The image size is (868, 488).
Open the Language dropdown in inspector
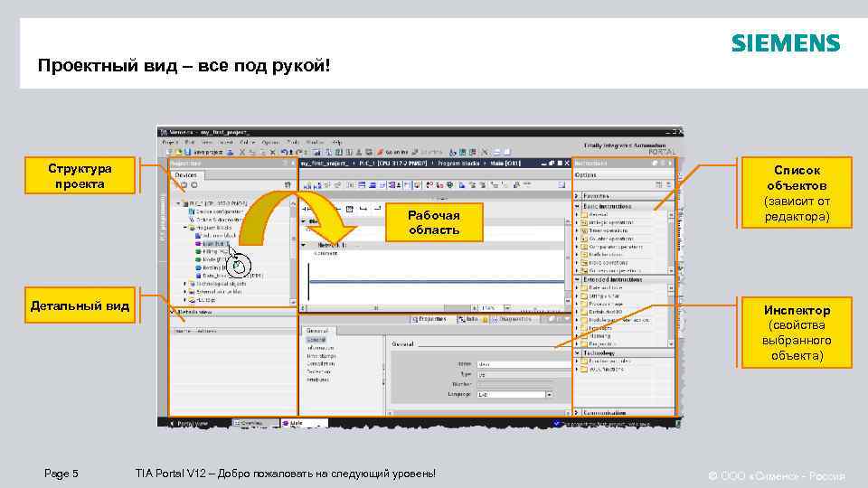549,395
